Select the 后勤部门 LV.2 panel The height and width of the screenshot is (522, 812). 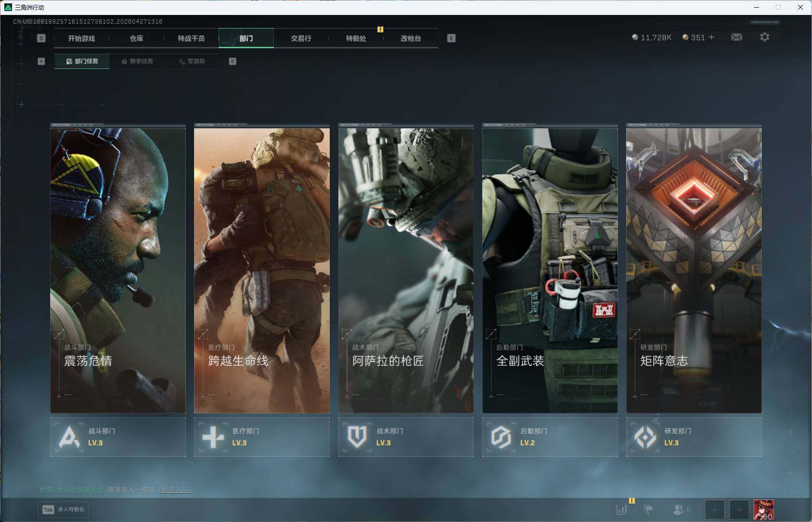point(549,437)
